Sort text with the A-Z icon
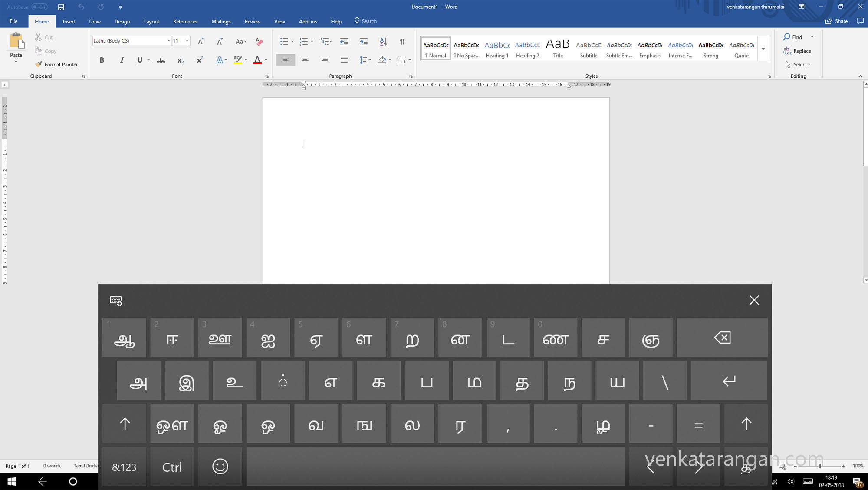The height and width of the screenshot is (490, 868). pos(383,41)
